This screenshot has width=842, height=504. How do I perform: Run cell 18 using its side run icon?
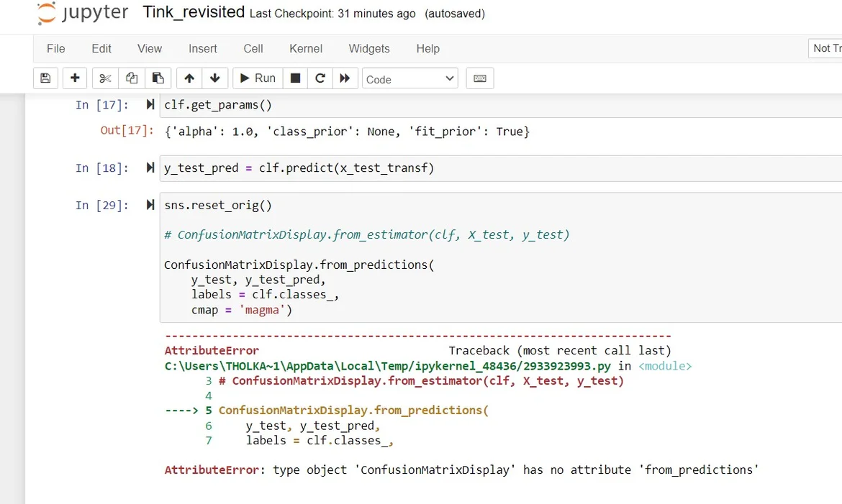coord(150,168)
